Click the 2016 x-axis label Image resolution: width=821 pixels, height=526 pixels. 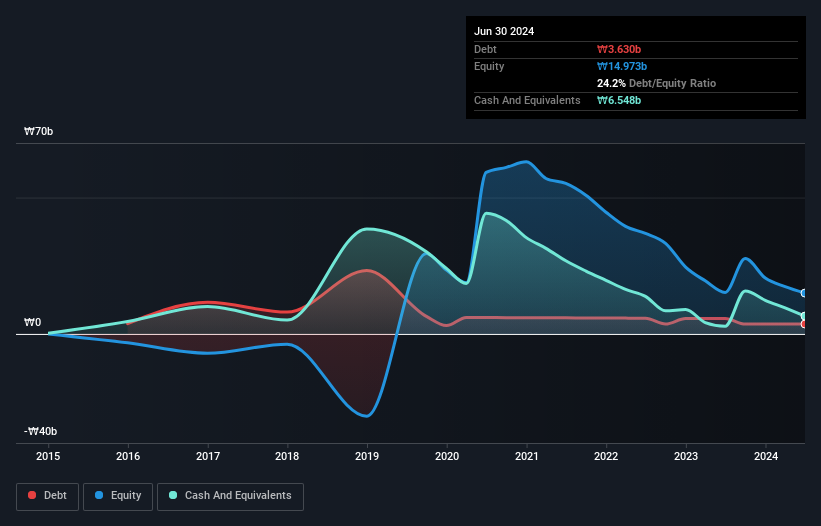tap(128, 456)
